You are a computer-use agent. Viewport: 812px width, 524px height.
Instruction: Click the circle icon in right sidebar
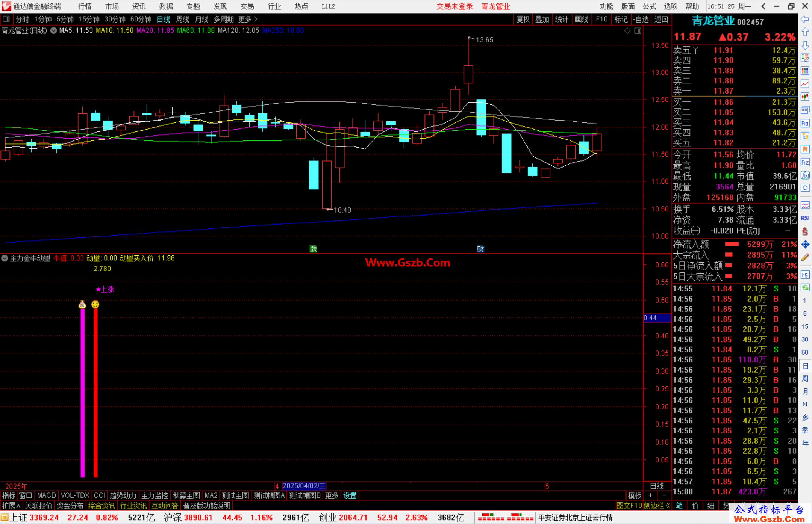tap(805, 188)
